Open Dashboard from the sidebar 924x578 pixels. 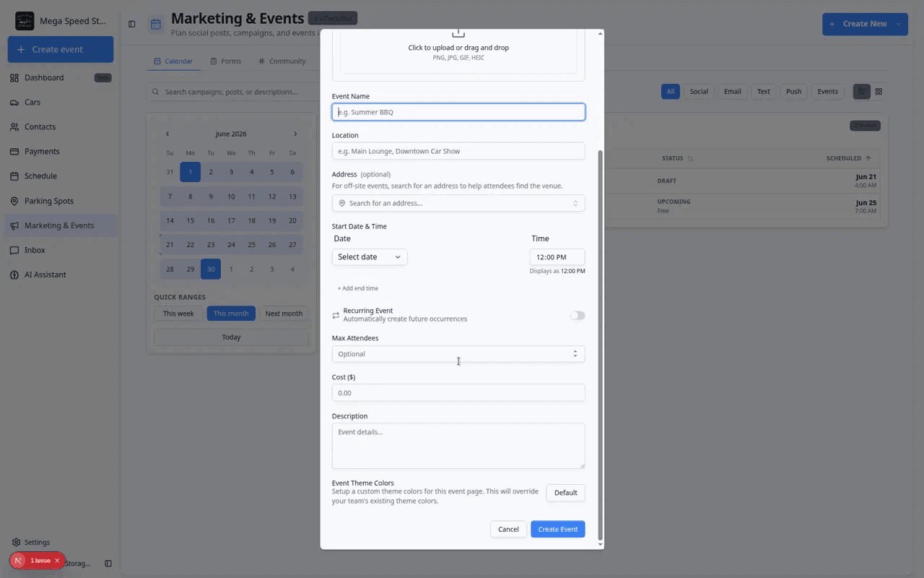click(x=44, y=77)
